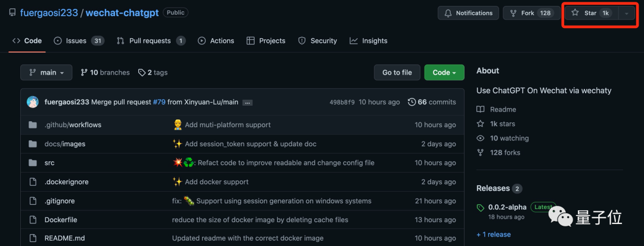View the 2 tags link
The width and height of the screenshot is (644, 246).
(x=153, y=72)
